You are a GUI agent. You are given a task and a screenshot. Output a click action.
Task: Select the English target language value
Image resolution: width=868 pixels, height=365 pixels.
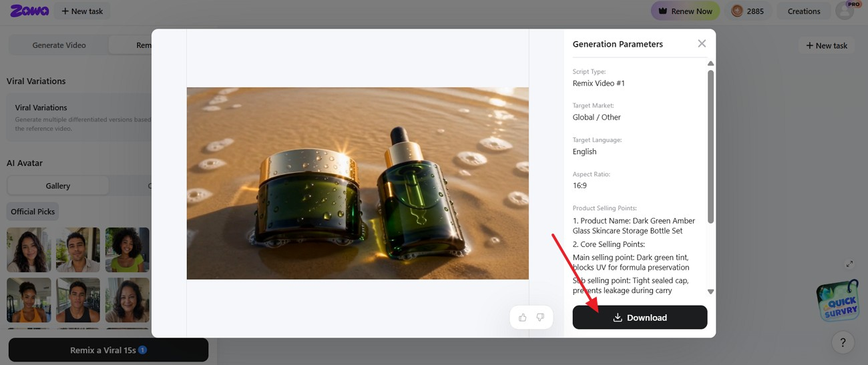585,151
